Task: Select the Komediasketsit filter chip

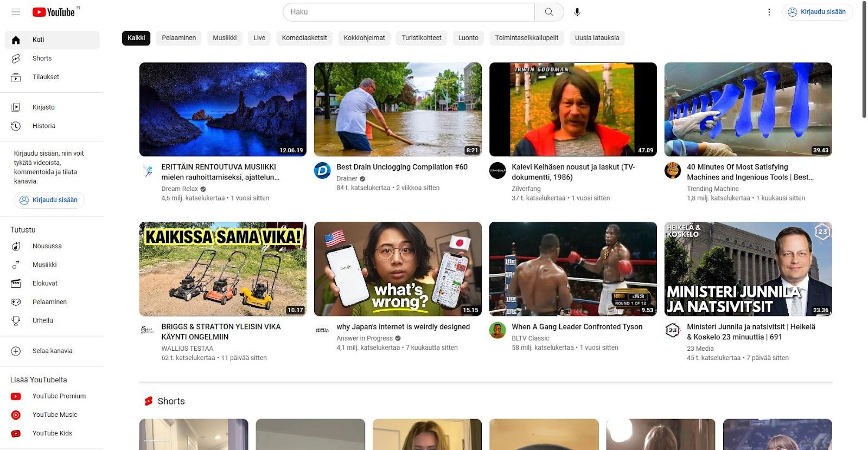Action: coord(304,38)
